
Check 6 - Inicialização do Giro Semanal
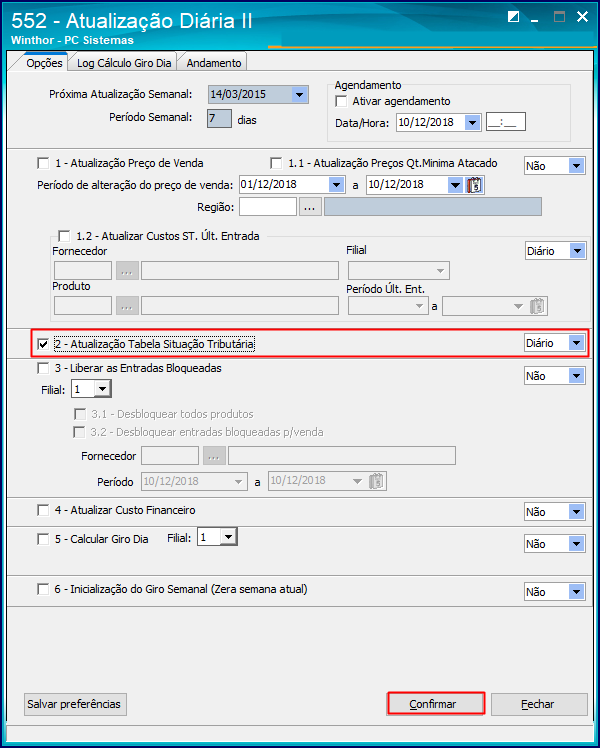43,590
